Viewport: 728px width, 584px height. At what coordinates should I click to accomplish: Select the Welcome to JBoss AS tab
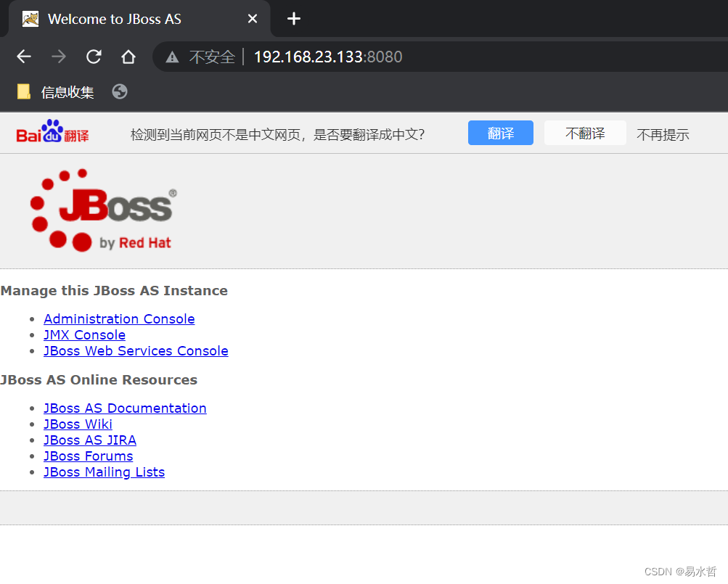click(139, 19)
